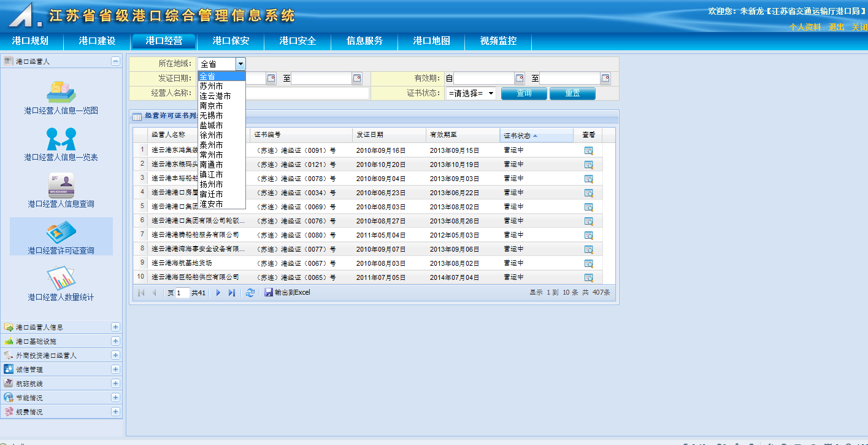868x445 pixels.
Task: Open 港口经营人信息查询 ID card icon
Action: click(61, 185)
